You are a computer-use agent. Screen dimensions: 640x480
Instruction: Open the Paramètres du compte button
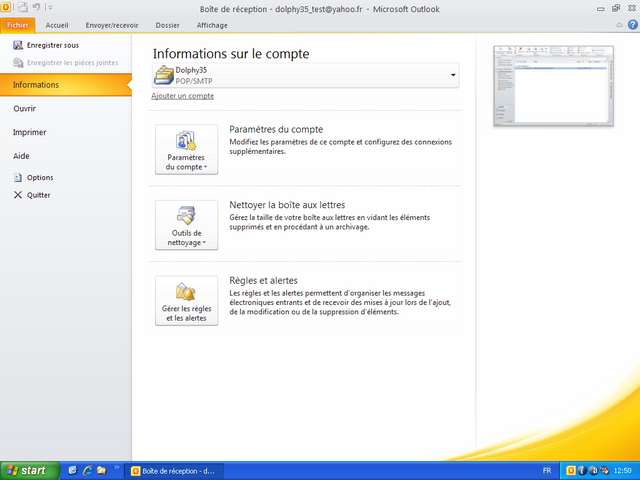(186, 149)
